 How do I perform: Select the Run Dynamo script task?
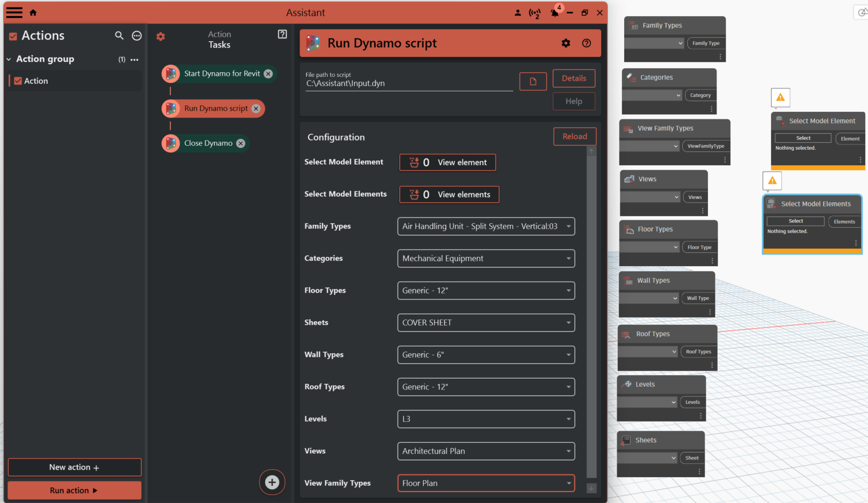point(216,108)
